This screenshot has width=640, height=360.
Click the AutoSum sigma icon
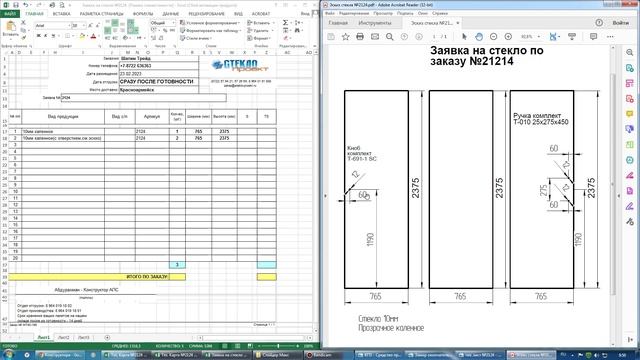[x=285, y=23]
